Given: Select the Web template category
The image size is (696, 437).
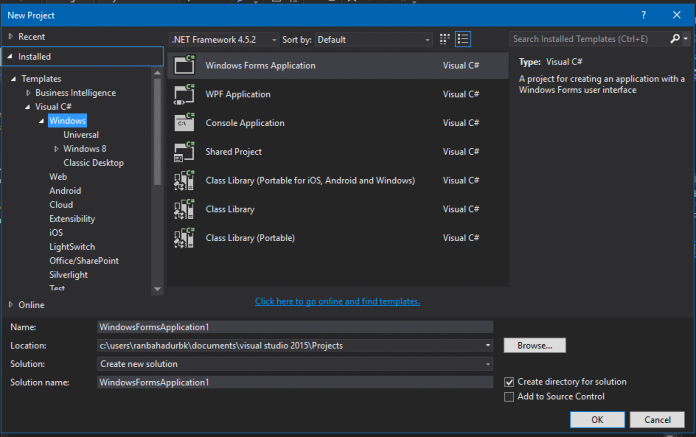Looking at the screenshot, I should pos(58,177).
